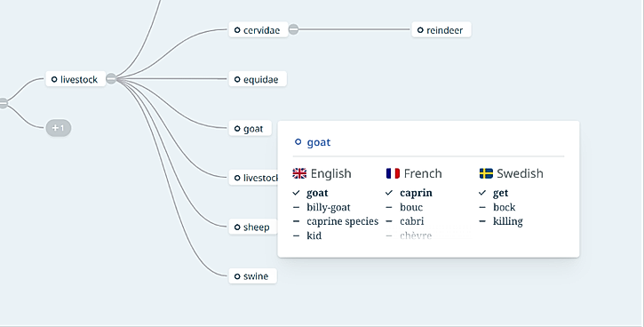This screenshot has width=644, height=327.
Task: Collapse the livestock node branches
Action: tap(111, 78)
